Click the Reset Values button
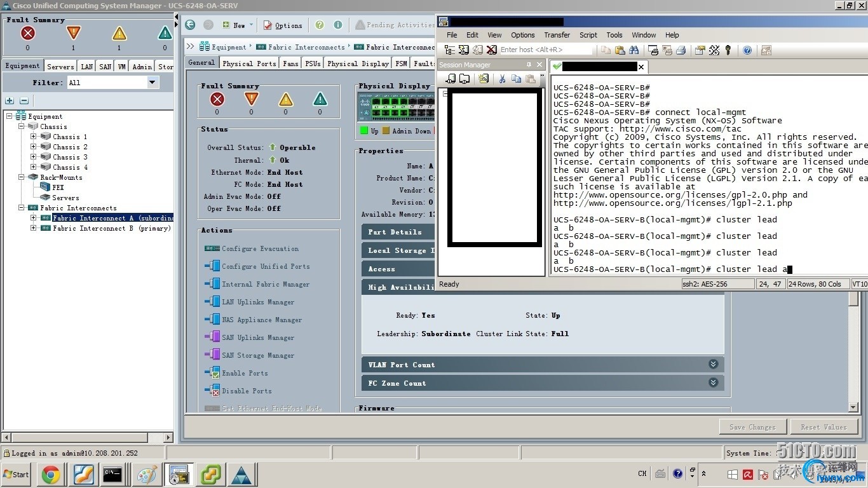This screenshot has height=488, width=868. click(x=824, y=426)
